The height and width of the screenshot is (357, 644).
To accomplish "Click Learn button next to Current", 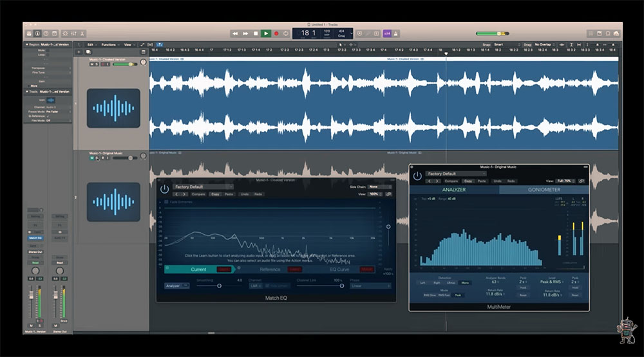I will click(224, 270).
